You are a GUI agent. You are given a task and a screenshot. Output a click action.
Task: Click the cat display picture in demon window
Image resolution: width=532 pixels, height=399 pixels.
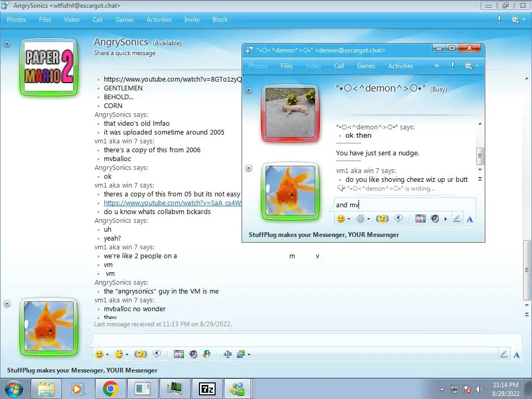290,113
